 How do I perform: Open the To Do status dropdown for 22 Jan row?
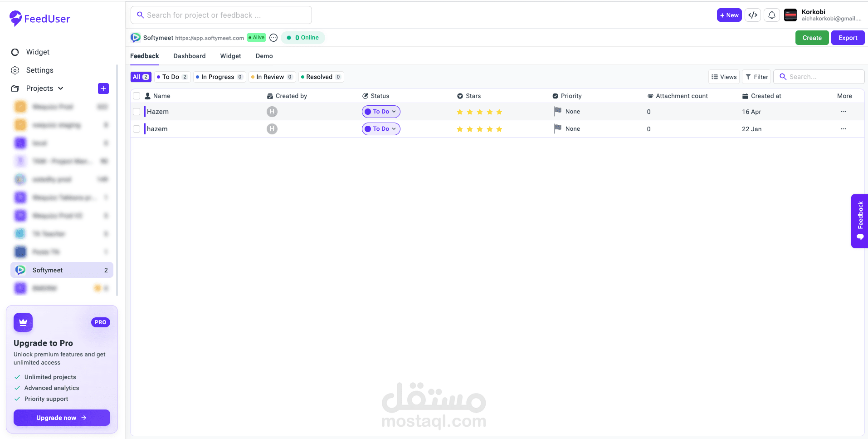(381, 129)
